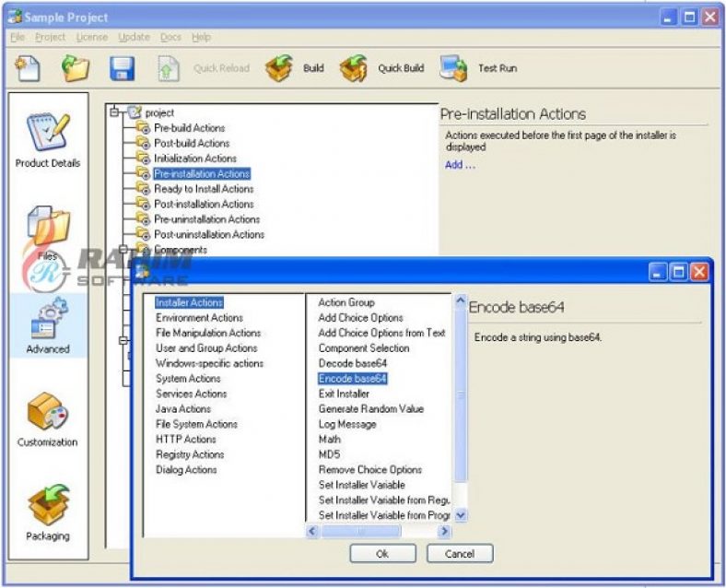The height and width of the screenshot is (588, 726).
Task: Click the Test Run toolbar label
Action: click(x=498, y=68)
